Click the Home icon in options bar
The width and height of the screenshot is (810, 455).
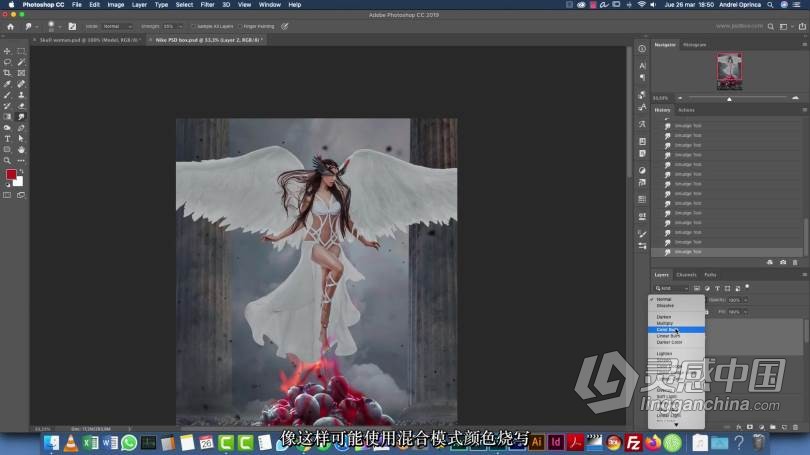click(10, 26)
